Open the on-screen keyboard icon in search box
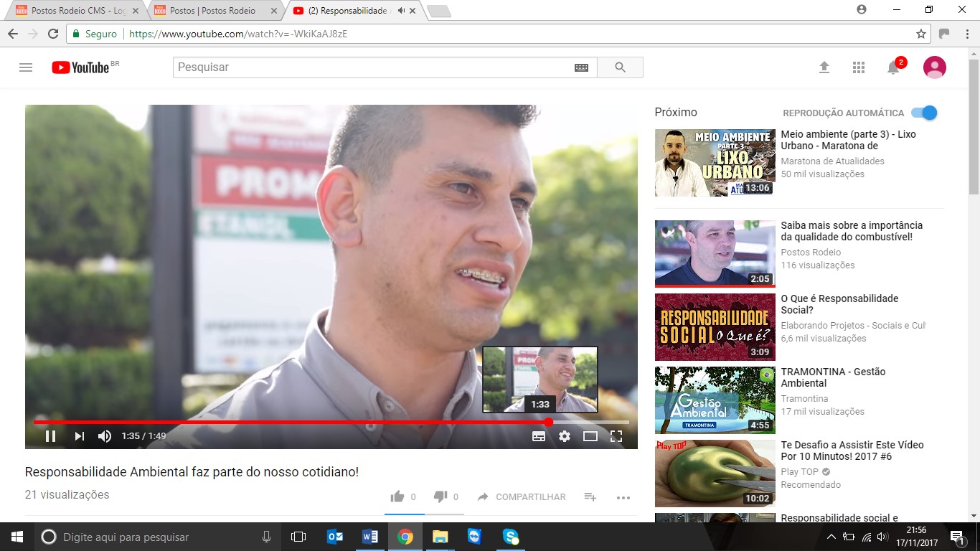This screenshot has width=980, height=551. pos(581,67)
